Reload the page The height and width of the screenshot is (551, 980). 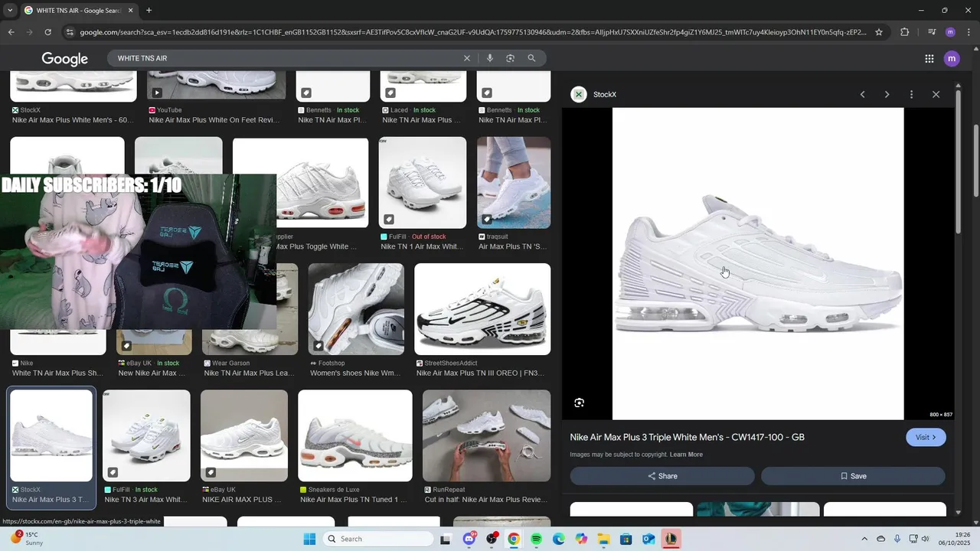coord(47,32)
